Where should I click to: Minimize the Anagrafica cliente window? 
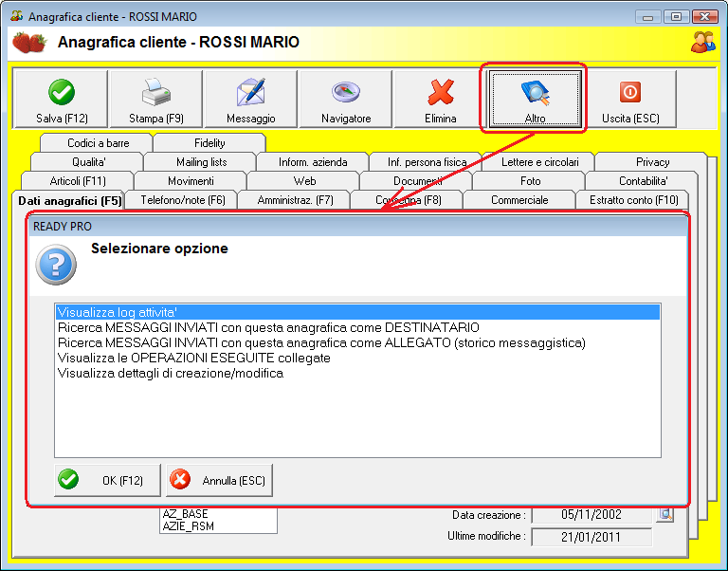coord(648,17)
